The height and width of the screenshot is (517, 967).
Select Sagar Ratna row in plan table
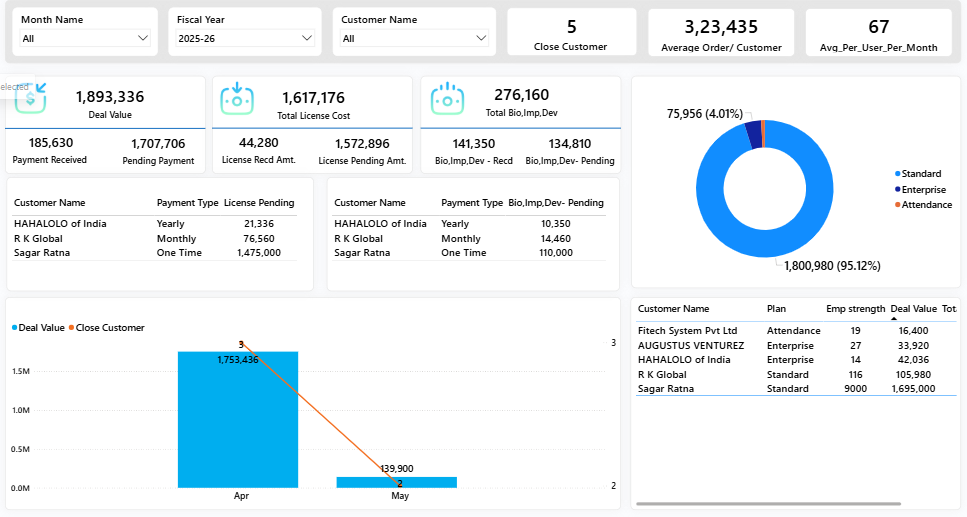click(668, 388)
